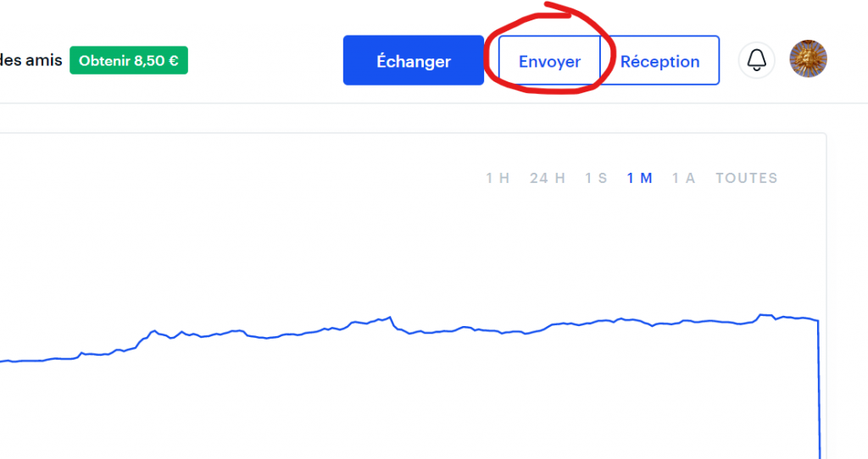Switch the chart to 24 H
This screenshot has height=459, width=868.
click(547, 178)
